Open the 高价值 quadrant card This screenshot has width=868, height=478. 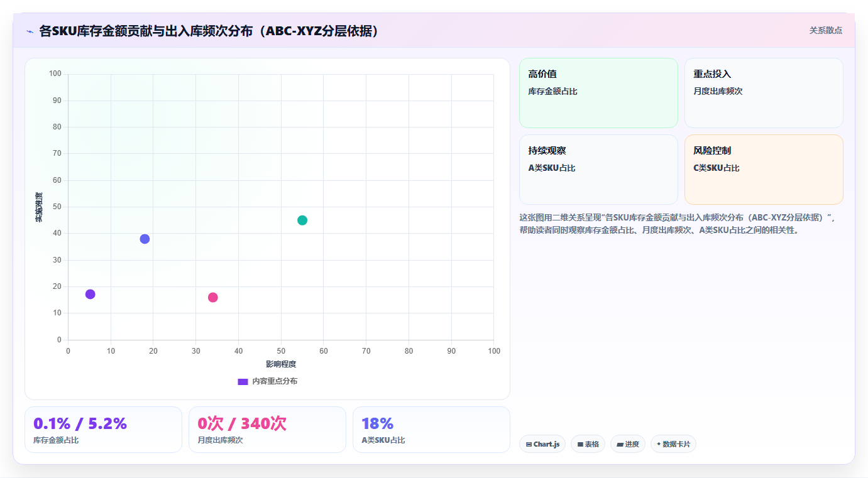(598, 93)
